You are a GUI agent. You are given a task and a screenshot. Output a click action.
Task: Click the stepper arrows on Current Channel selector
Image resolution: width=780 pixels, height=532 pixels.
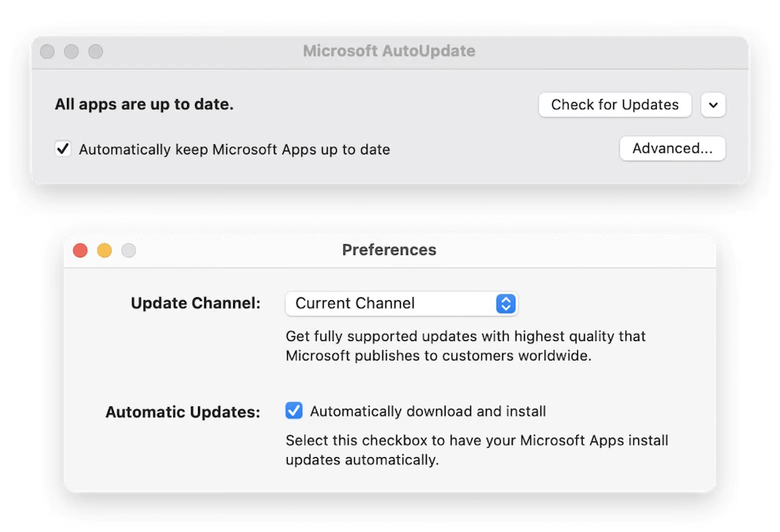pyautogui.click(x=506, y=303)
